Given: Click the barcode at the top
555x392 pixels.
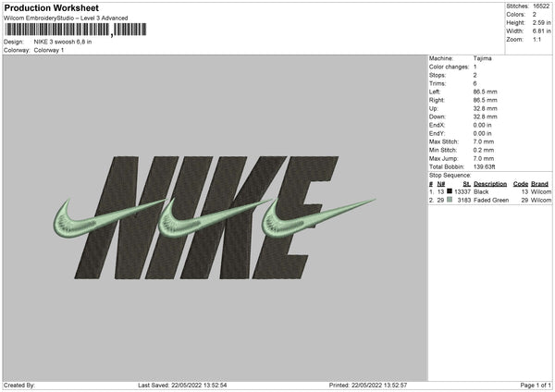Looking at the screenshot, I should (x=76, y=30).
